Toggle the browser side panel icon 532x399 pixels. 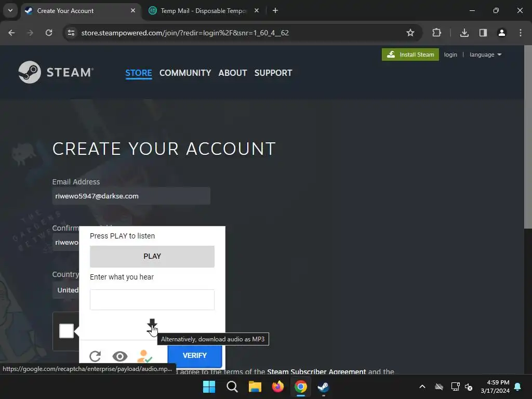[483, 33]
